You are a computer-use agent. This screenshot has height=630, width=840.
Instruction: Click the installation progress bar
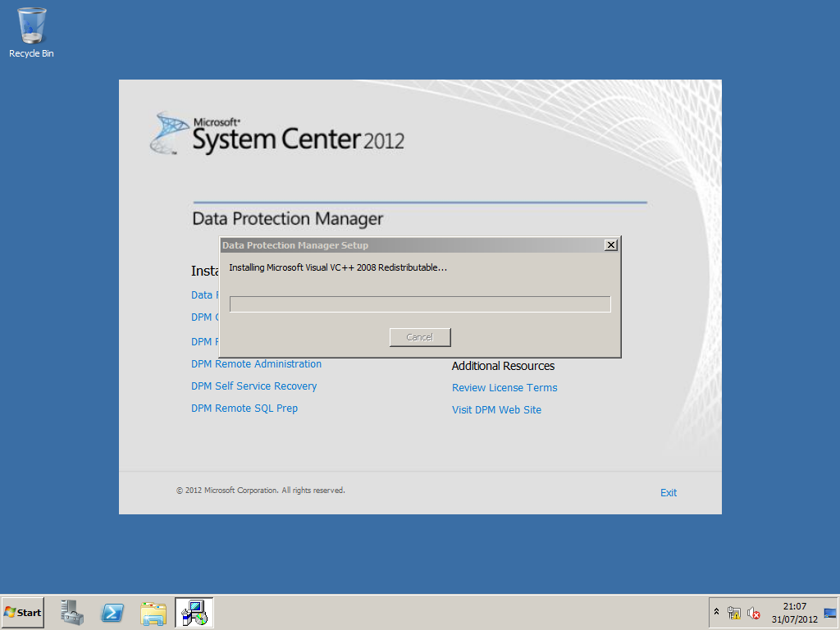[420, 304]
